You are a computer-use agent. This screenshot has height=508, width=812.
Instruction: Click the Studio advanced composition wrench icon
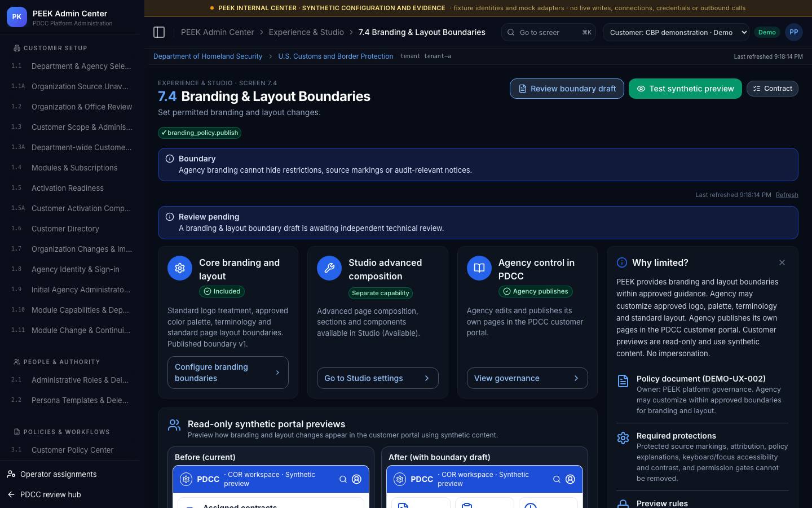point(329,268)
